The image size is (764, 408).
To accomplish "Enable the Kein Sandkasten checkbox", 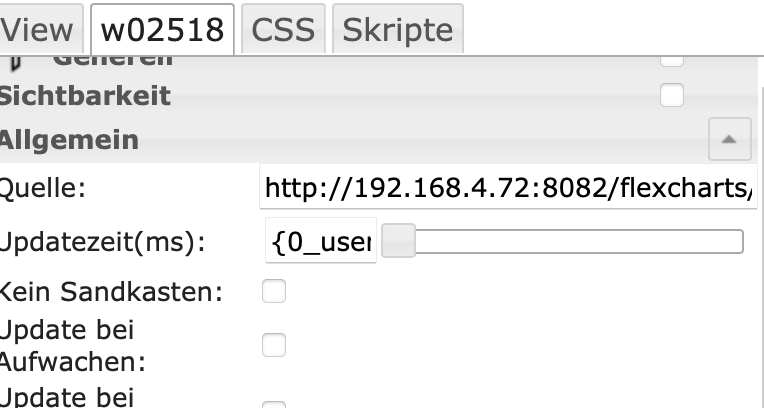I will click(x=273, y=292).
